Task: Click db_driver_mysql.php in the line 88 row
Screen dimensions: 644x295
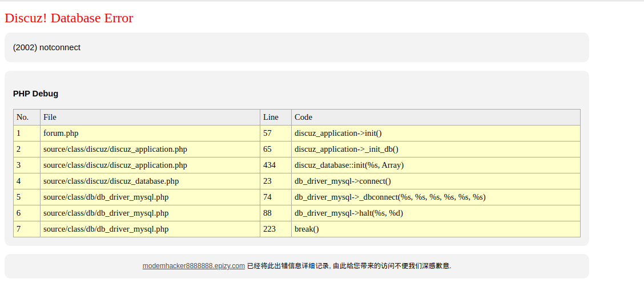Action: (x=150, y=213)
